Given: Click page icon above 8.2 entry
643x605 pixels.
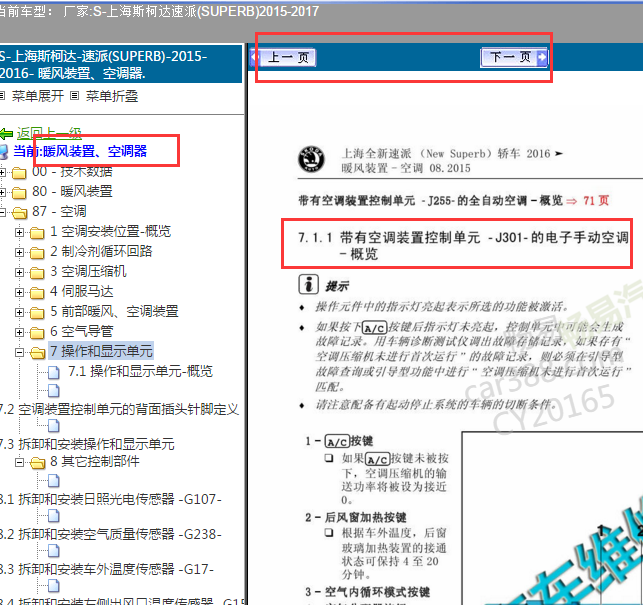Looking at the screenshot, I should click(x=54, y=516).
